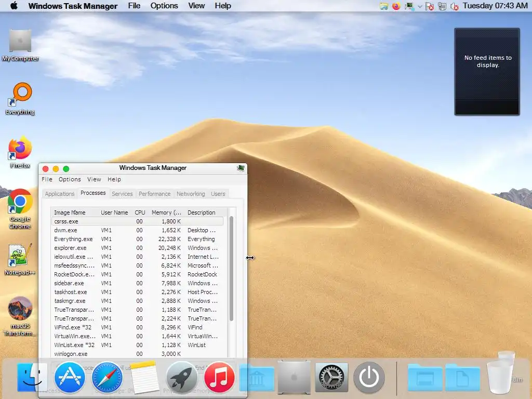Screen dimensions: 532x399
Task: Click the Task Manager CPU tray icon
Action: [x=409, y=6]
